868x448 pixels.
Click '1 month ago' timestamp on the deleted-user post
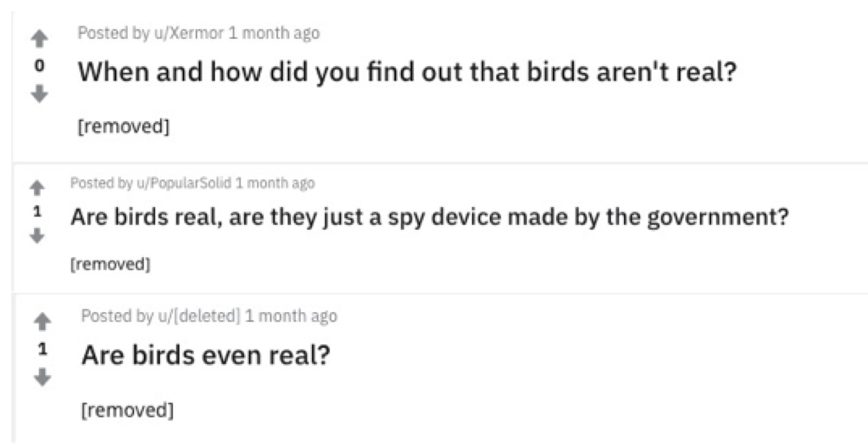click(x=291, y=316)
